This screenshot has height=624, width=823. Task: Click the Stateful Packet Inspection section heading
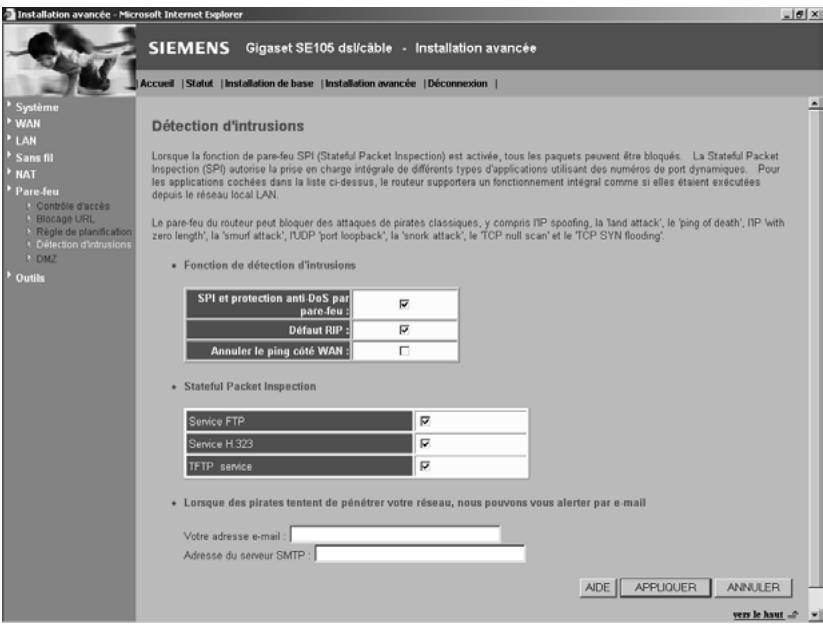(250, 386)
